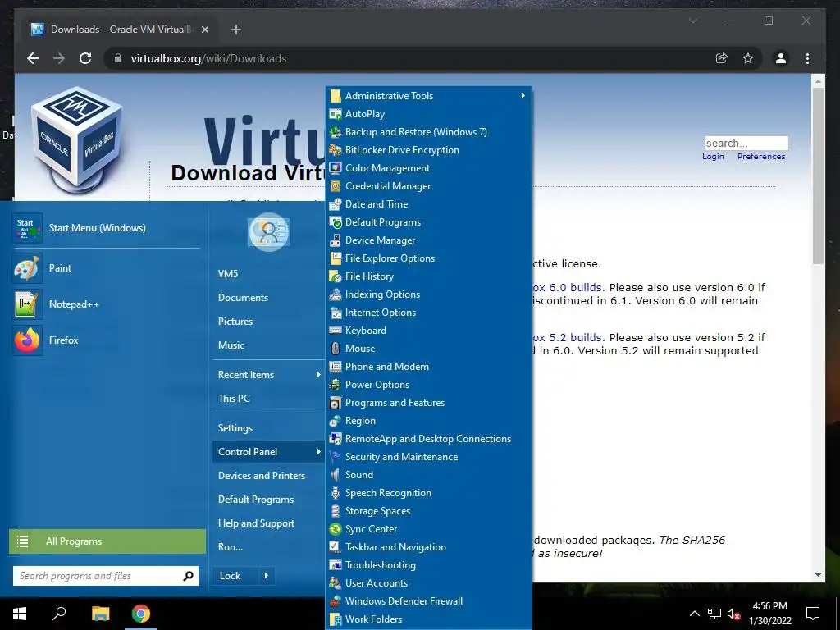Open File Explorer Options icon
The height and width of the screenshot is (630, 840).
(336, 258)
